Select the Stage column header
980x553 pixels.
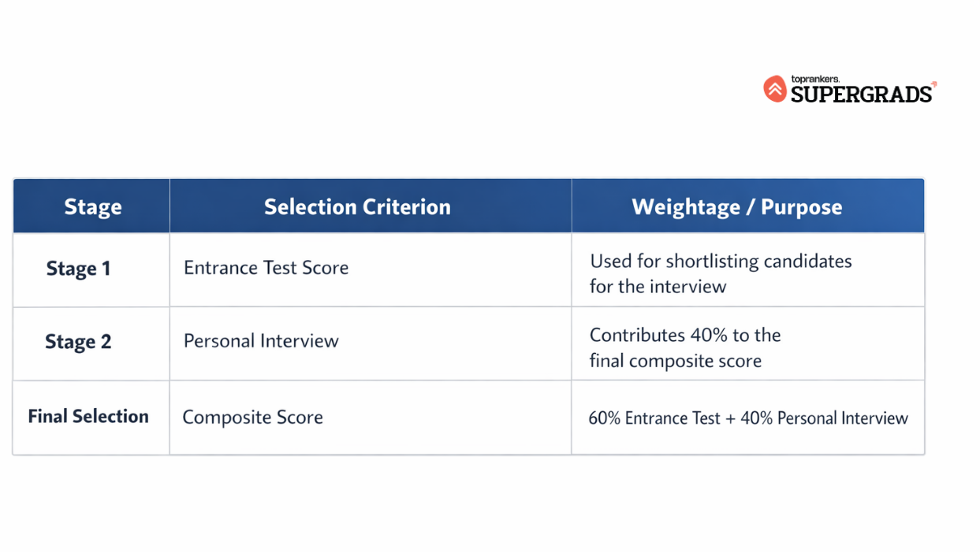point(92,207)
